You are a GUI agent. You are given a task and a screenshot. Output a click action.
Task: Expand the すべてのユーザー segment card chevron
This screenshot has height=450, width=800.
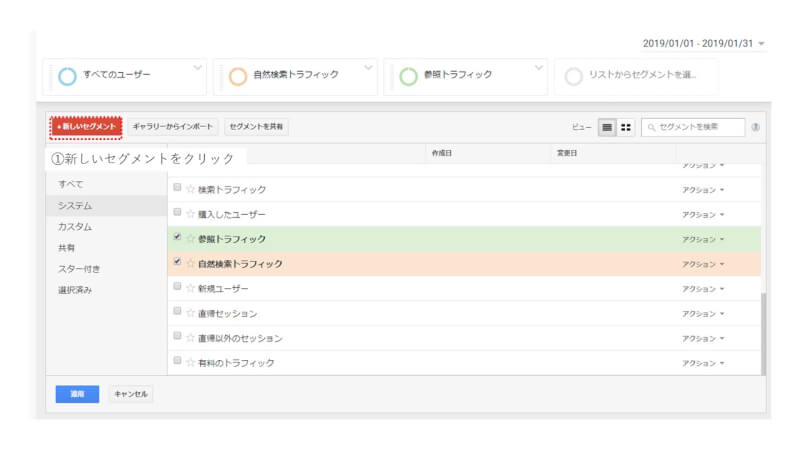click(197, 68)
